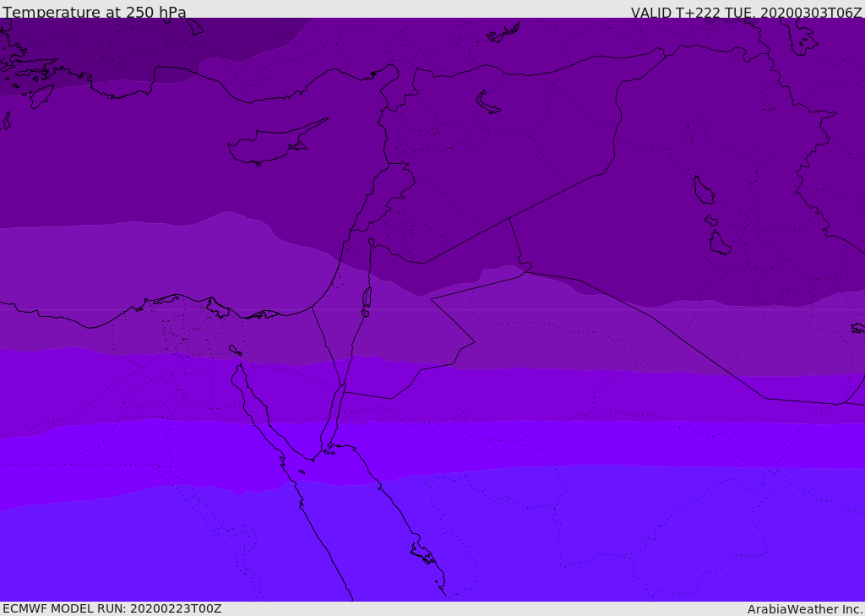
Task: Click the ArabiaWeather Inc credit
Action: point(804,609)
